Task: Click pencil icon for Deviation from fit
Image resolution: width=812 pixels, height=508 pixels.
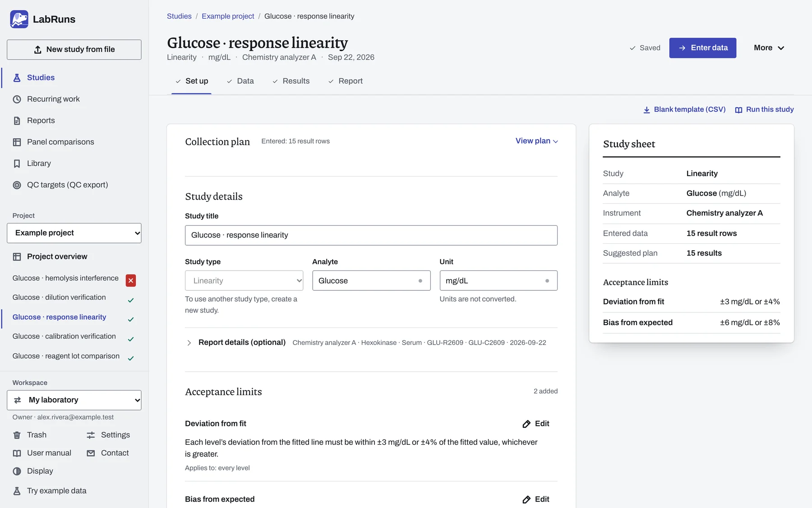Action: pos(526,424)
